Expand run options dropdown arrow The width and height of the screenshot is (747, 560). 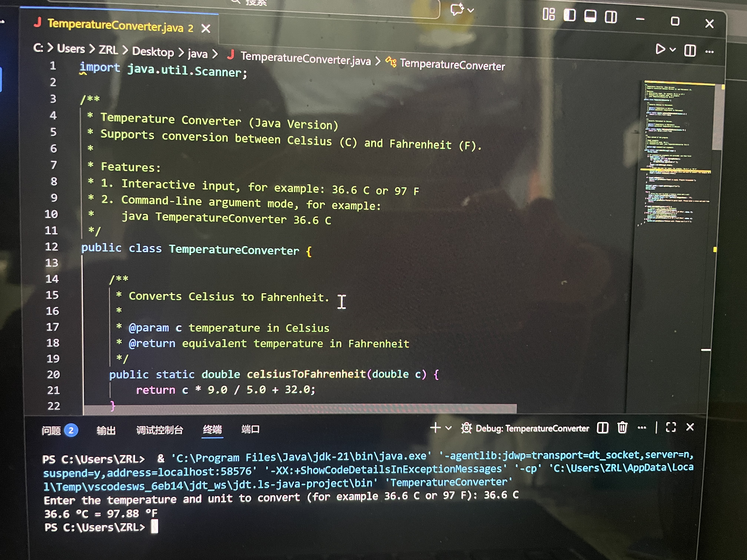(672, 50)
